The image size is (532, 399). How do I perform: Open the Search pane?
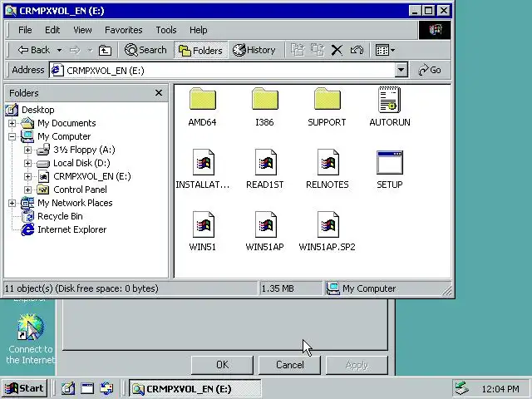point(145,50)
